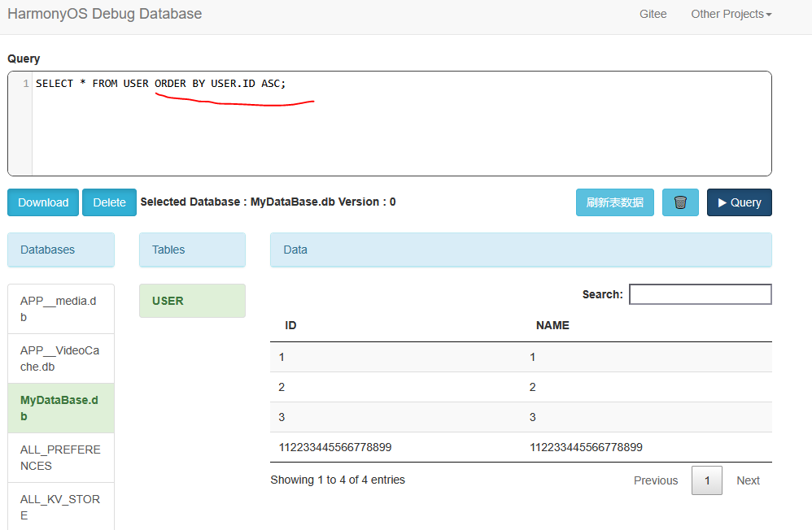
Task: Run the SQL with Query button
Action: [739, 202]
